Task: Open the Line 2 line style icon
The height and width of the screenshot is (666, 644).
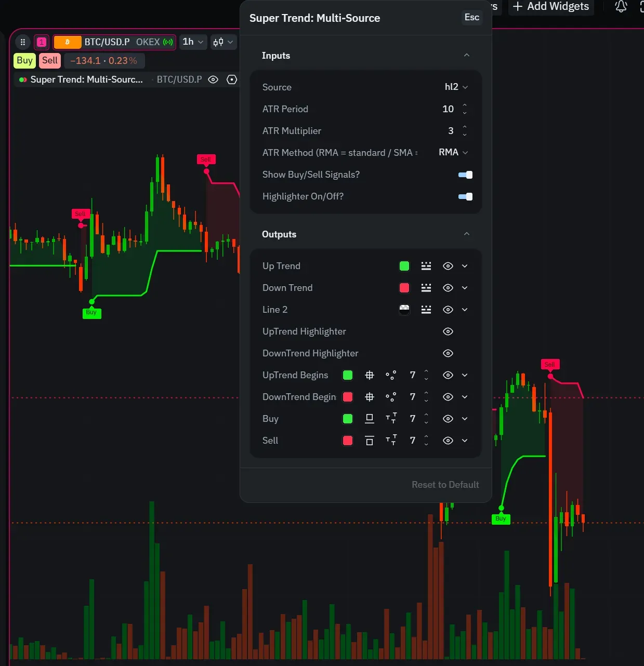Action: tap(426, 310)
